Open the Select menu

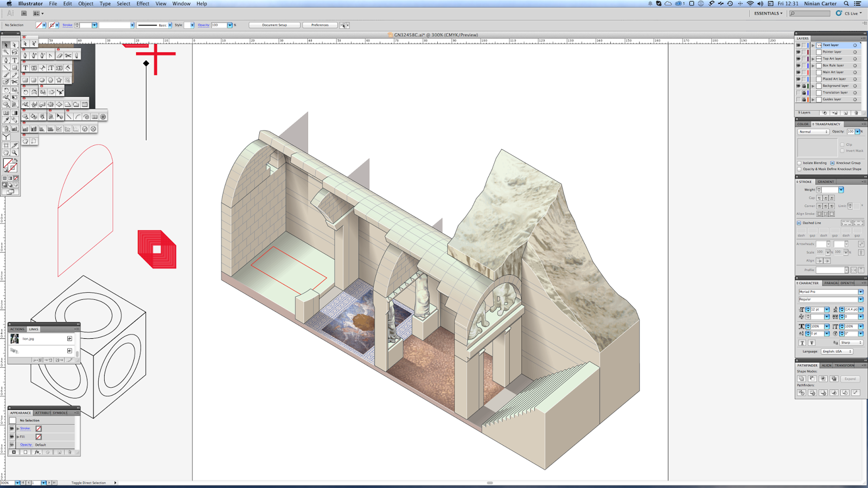click(123, 4)
